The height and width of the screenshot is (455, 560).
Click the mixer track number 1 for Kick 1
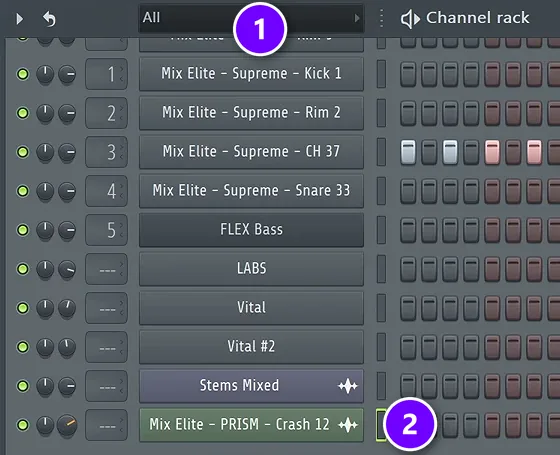pos(106,74)
